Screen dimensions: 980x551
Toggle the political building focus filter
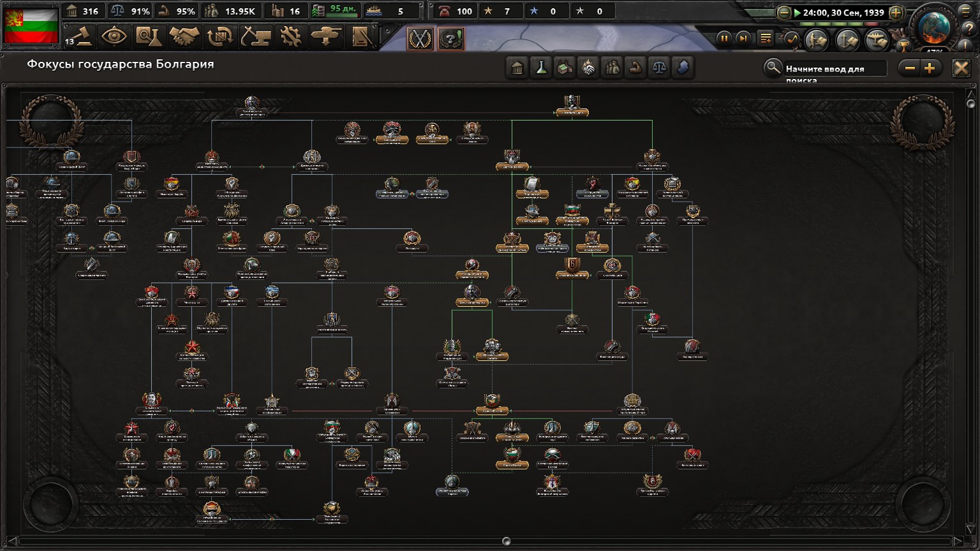click(x=517, y=68)
